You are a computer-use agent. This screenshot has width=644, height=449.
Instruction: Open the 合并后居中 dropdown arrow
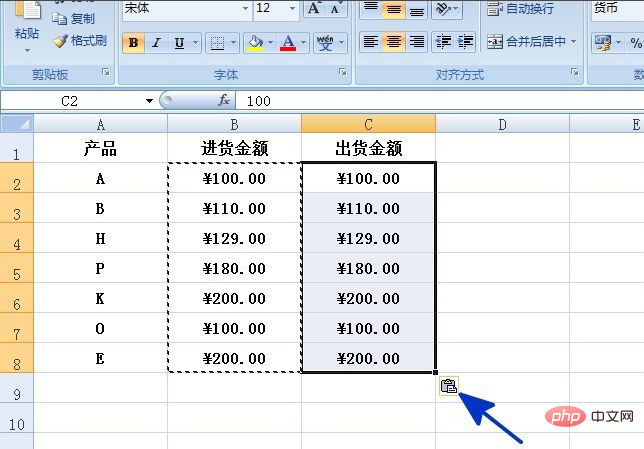(x=573, y=41)
